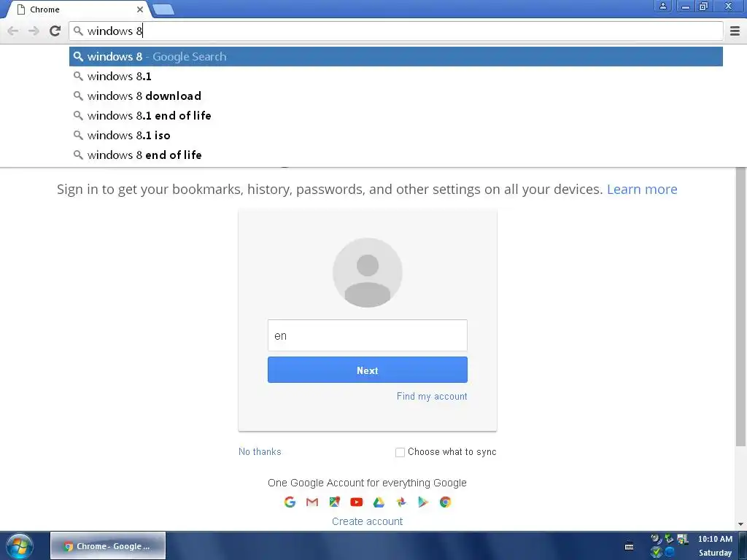Image resolution: width=747 pixels, height=560 pixels.
Task: Click the blue Next button
Action: [368, 370]
